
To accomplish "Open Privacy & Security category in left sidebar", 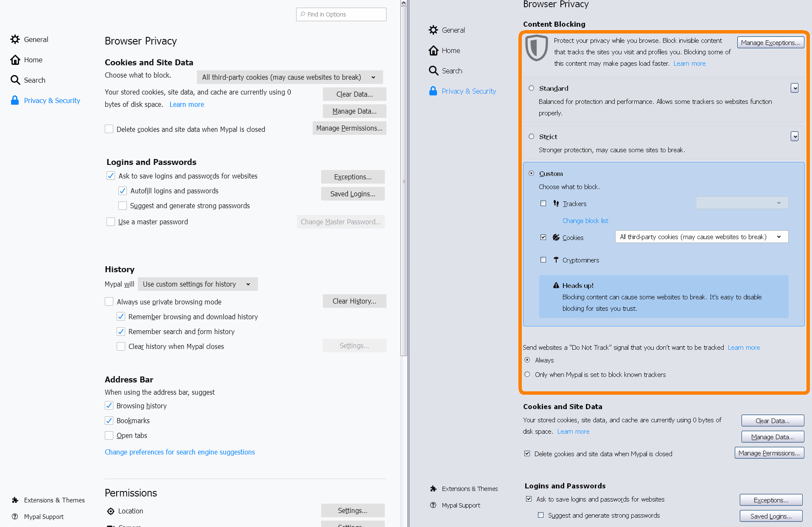I will (52, 100).
